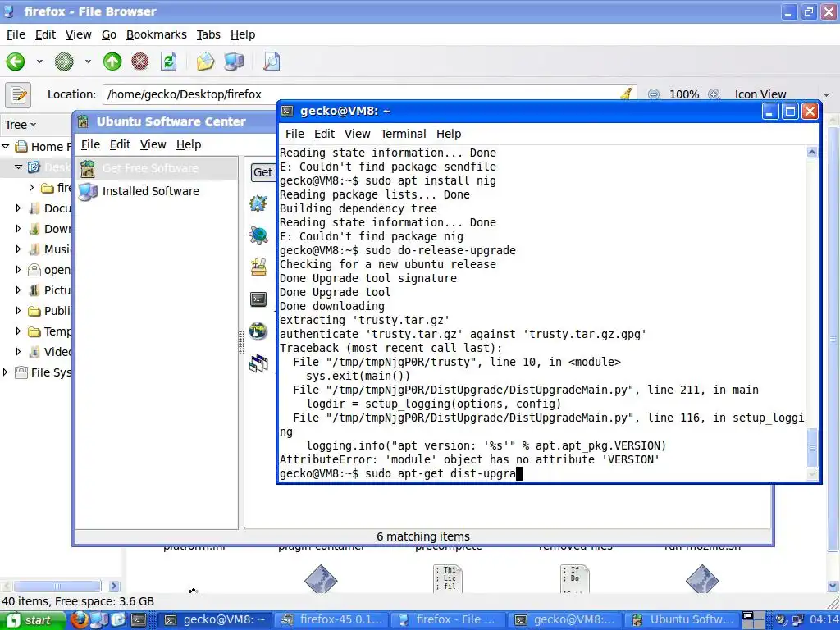Expand the Downloads tree node

(18, 228)
